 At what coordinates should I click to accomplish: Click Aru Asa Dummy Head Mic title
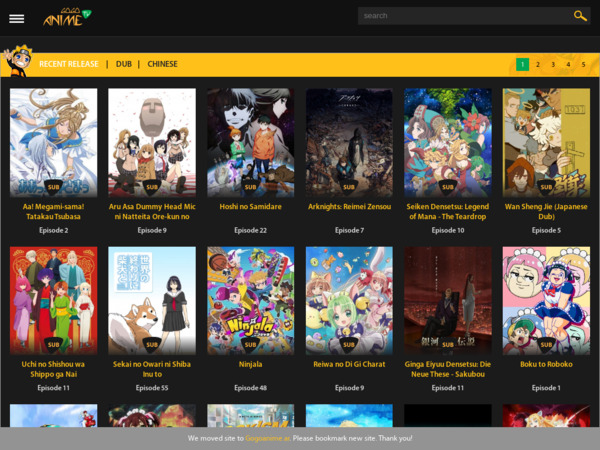coord(152,212)
